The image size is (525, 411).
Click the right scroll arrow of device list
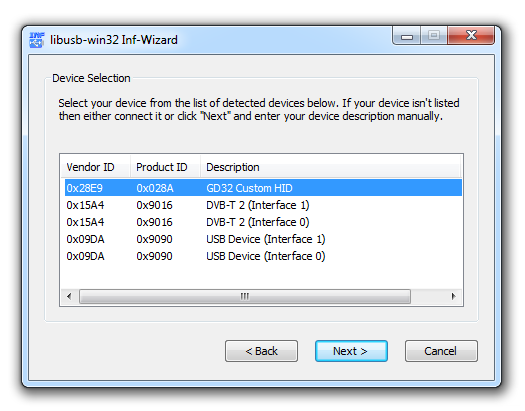(x=453, y=297)
